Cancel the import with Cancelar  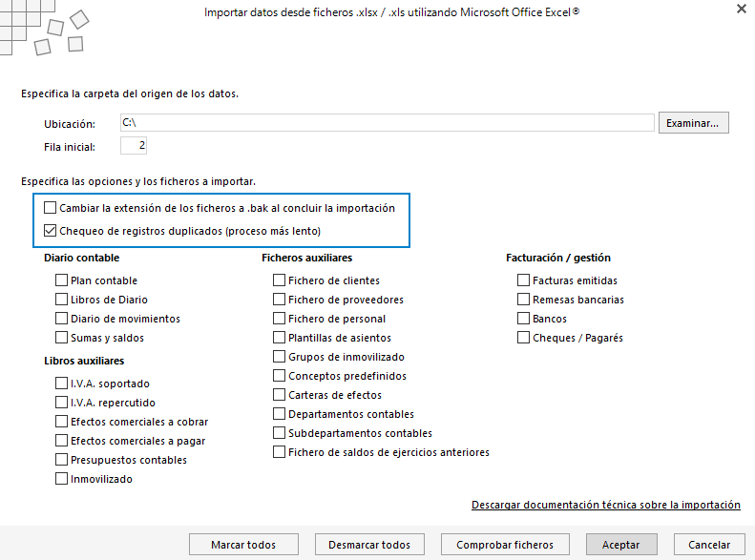point(709,545)
